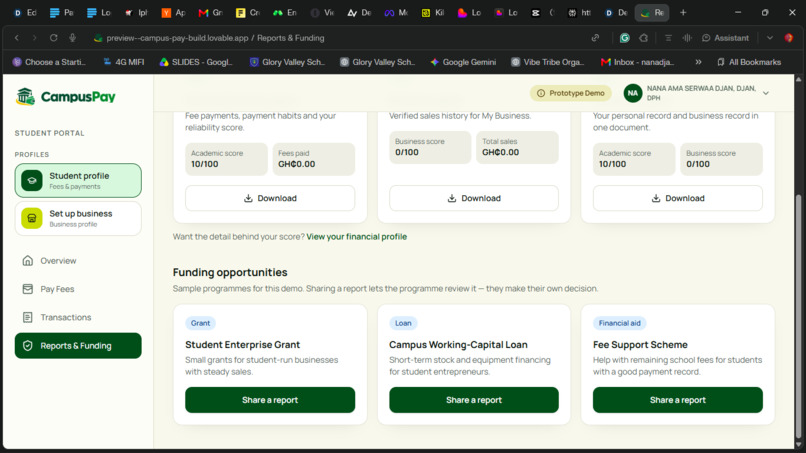The image size is (806, 453).
Task: Select Reports & Funding menu item
Action: tap(78, 346)
